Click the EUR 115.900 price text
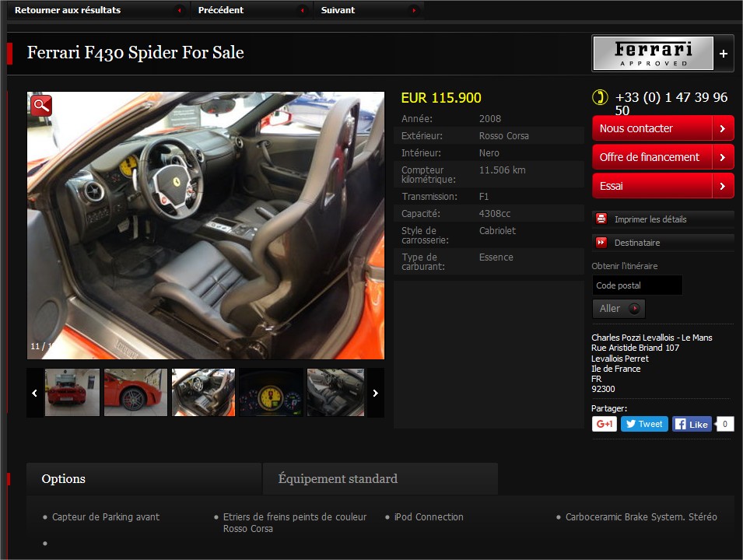 [x=441, y=98]
